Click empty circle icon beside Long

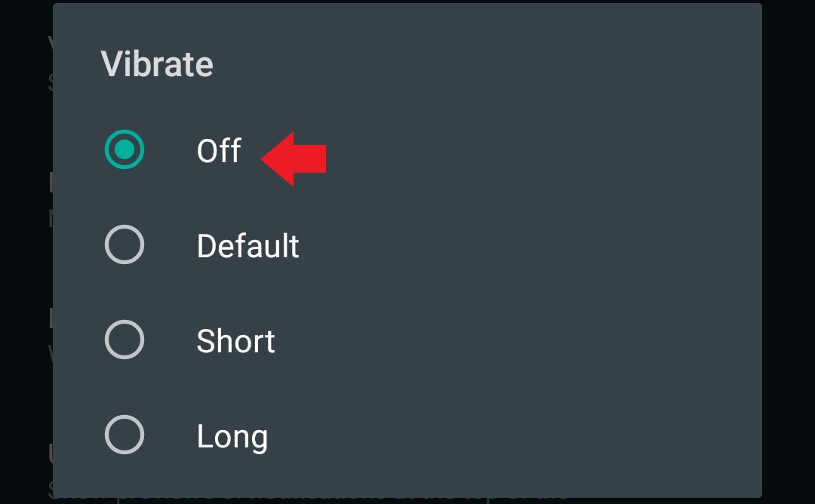point(125,435)
